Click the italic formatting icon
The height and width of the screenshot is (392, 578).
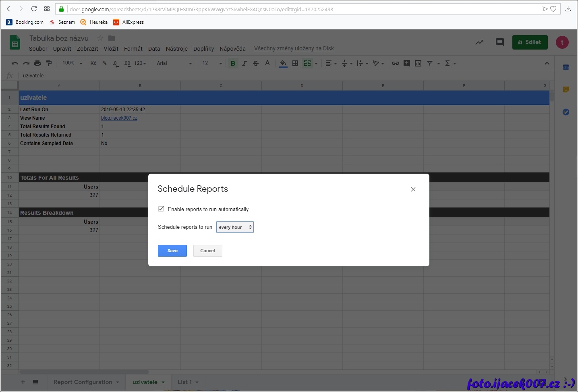tap(244, 63)
